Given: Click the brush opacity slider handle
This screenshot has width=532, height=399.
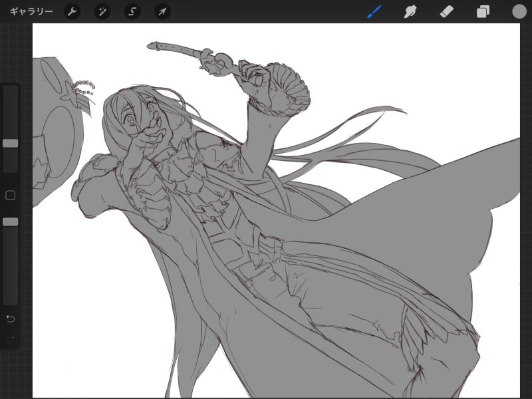Looking at the screenshot, I should pos(11,222).
